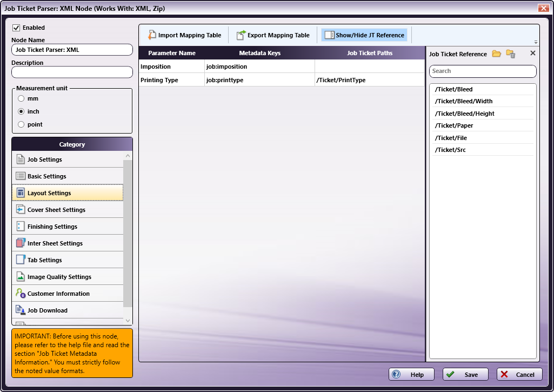Open the Tab Settings category

pos(68,260)
